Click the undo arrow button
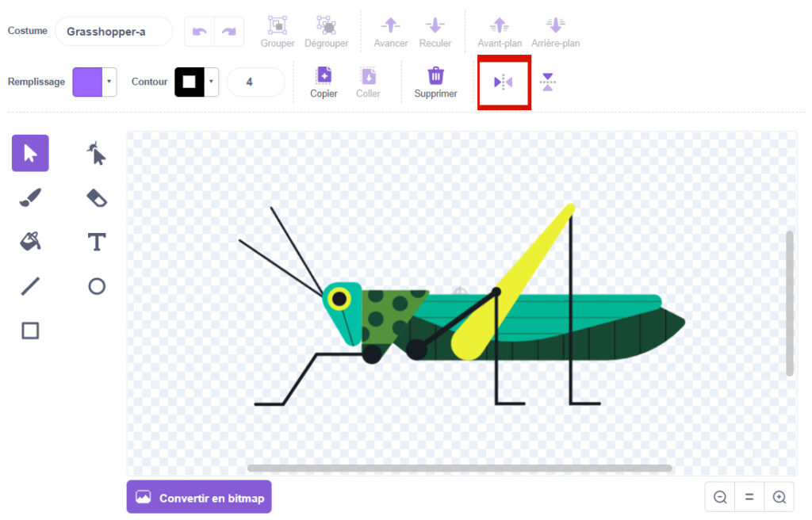The height and width of the screenshot is (520, 812). click(200, 32)
